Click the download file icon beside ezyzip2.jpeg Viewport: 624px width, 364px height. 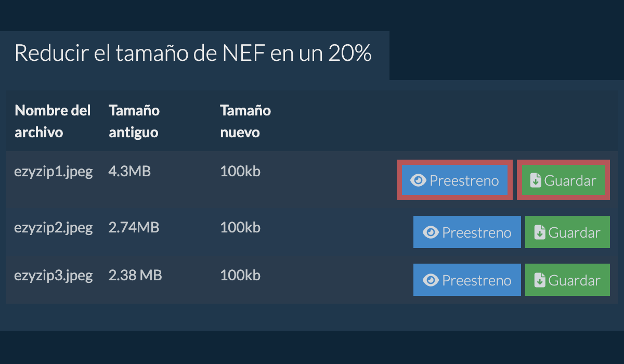(540, 232)
